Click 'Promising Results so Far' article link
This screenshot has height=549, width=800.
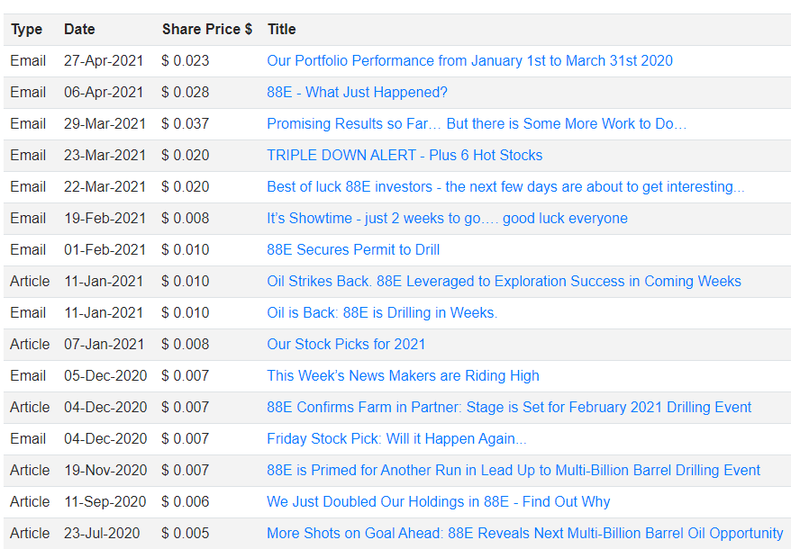point(477,124)
